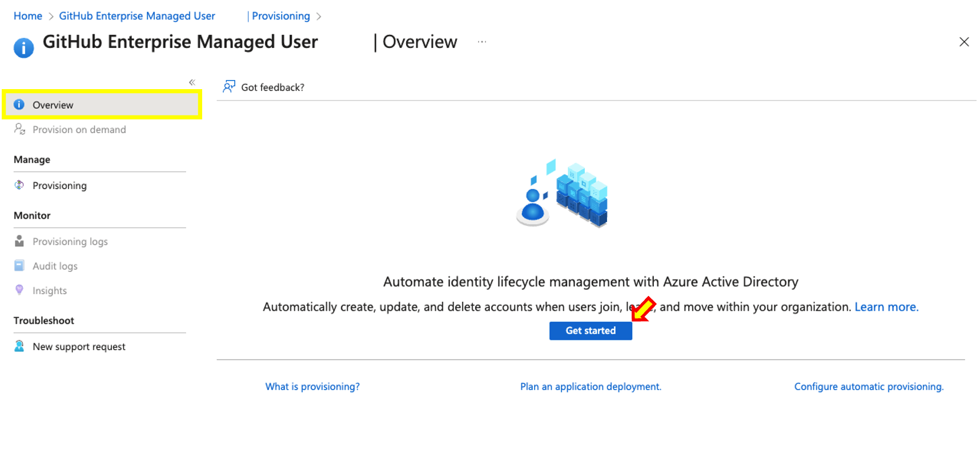Open Overview in the sidebar

(102, 105)
